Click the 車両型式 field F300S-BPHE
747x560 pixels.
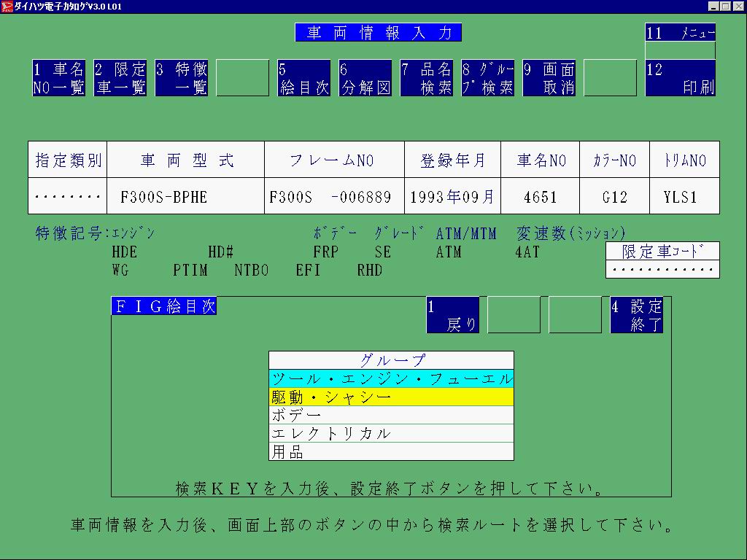point(185,196)
